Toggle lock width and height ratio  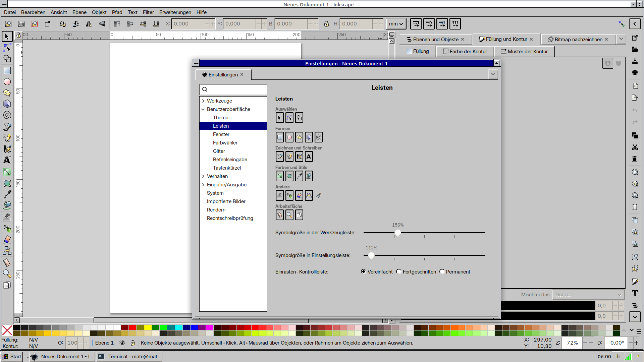[x=326, y=24]
